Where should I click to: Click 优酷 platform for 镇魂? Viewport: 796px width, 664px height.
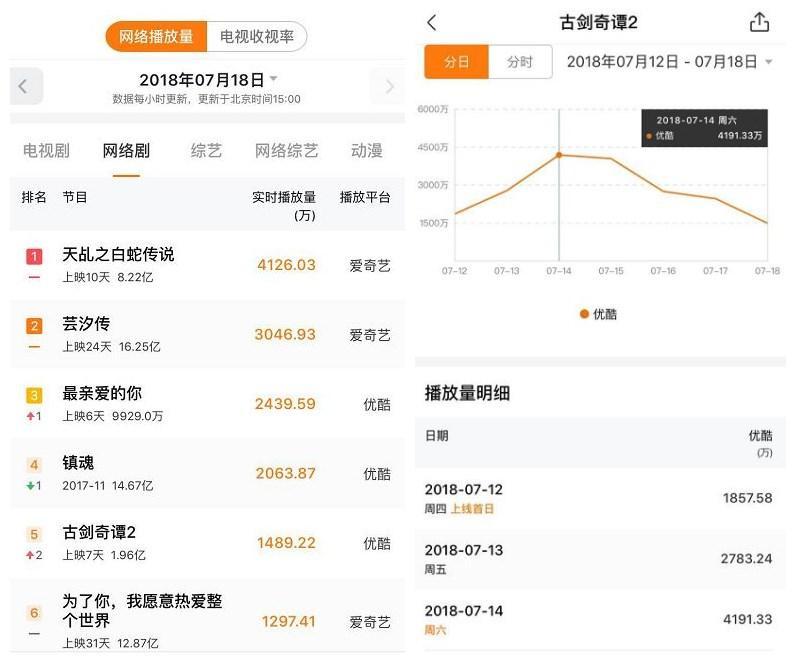click(x=377, y=474)
